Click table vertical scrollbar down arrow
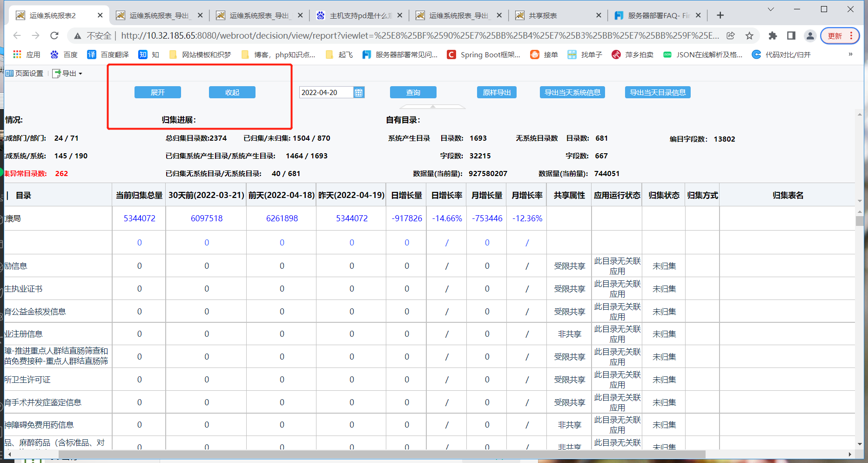 pos(860,444)
